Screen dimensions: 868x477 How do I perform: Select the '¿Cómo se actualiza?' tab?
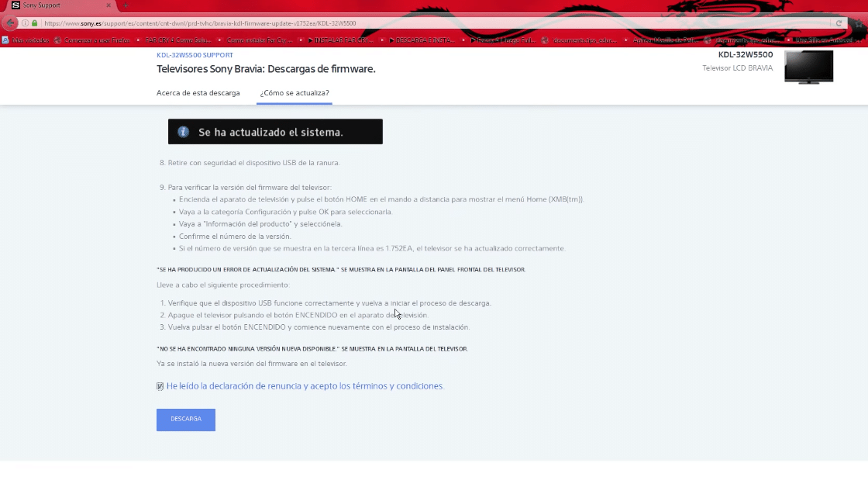point(294,93)
